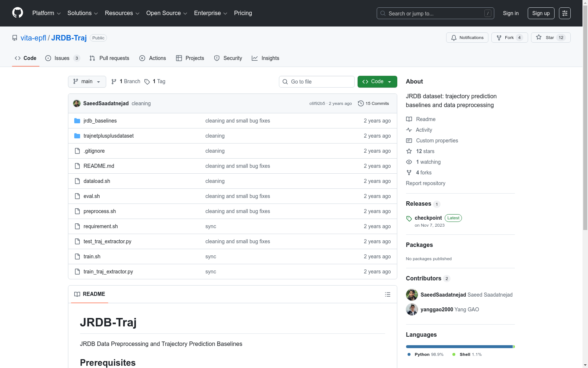Click the trajnetplusplusdataset folder icon
This screenshot has height=368, width=588.
click(x=77, y=136)
